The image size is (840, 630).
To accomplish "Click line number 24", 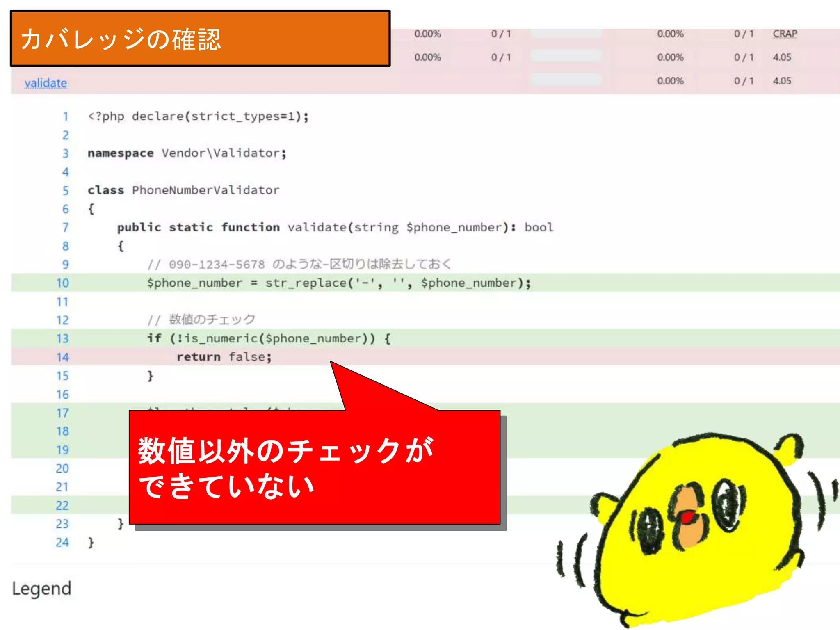I will click(62, 543).
